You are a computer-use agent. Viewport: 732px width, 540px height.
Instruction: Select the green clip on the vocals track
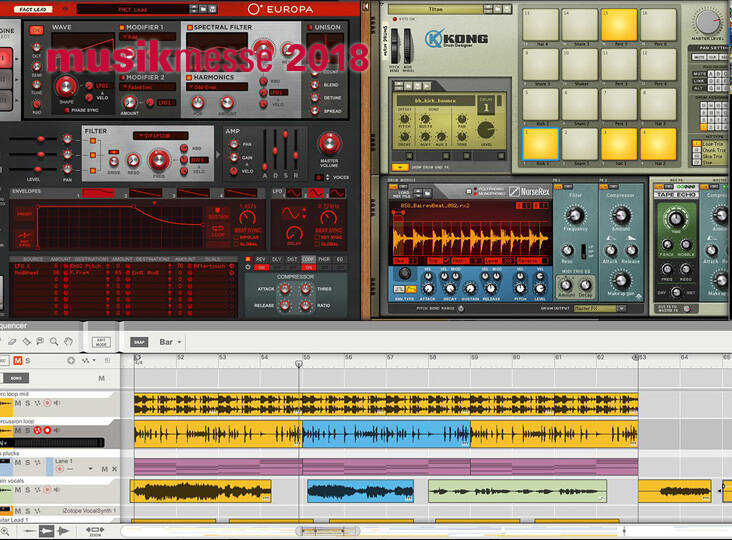pos(517,491)
